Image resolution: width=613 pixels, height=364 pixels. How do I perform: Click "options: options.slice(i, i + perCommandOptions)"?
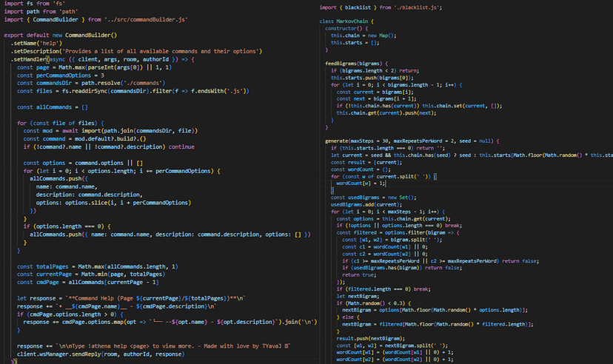coord(114,203)
